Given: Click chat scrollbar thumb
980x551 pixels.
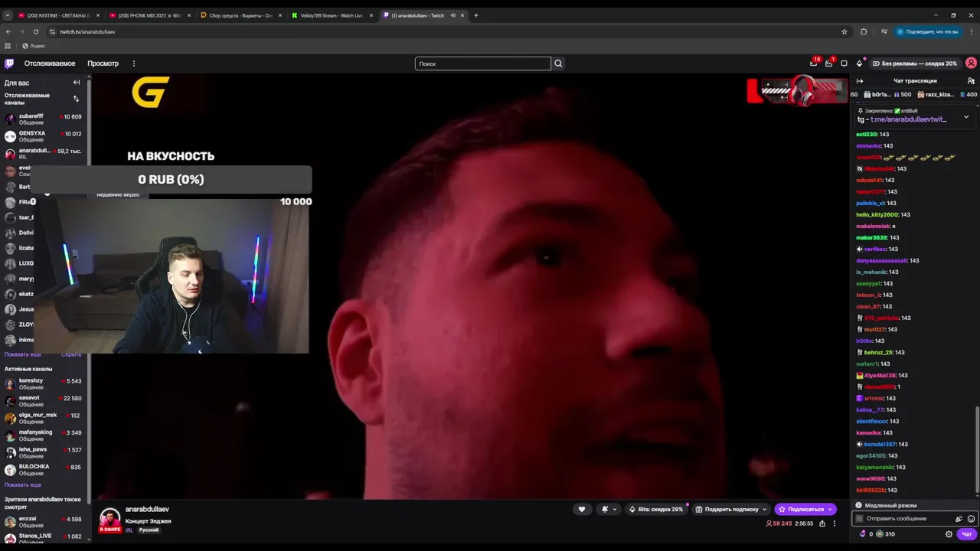Looking at the screenshot, I should [x=976, y=449].
